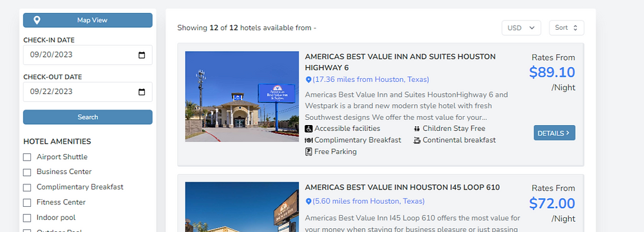Screen dimensions: 644x232
Task: Toggle the Indoor pool filter
Action: click(x=27, y=218)
